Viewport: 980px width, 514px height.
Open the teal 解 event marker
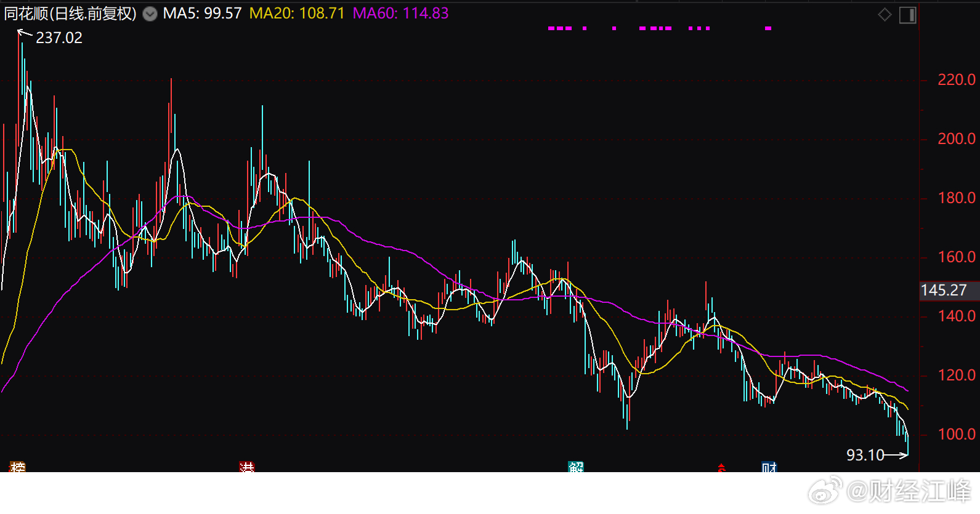point(576,467)
